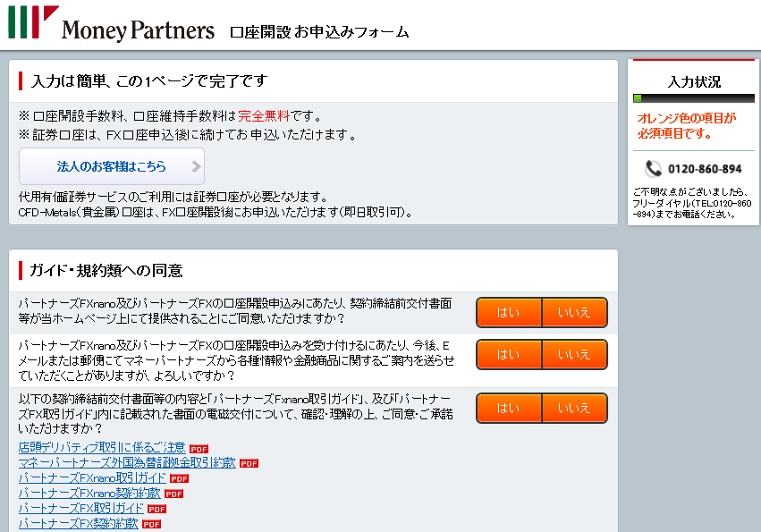Open パートナーズFX契約約款 link
The image size is (761, 532).
(78, 523)
